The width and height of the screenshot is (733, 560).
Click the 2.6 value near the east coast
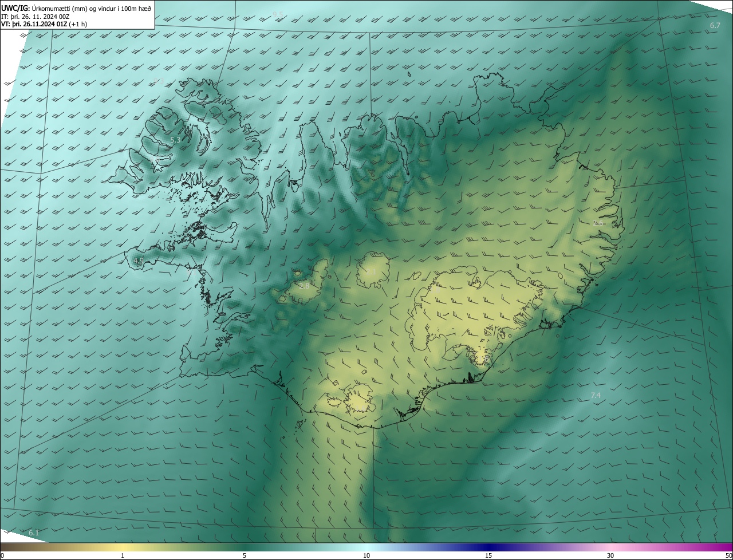[598, 223]
